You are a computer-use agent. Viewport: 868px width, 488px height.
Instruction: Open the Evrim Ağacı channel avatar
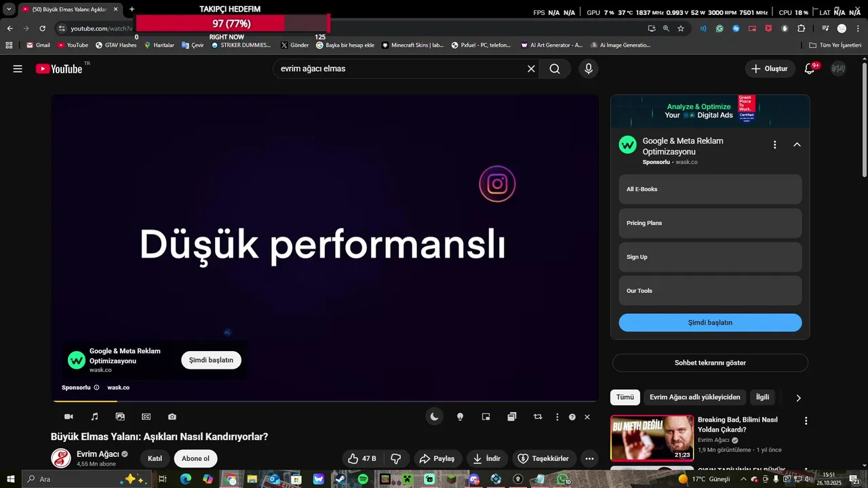[x=61, y=458]
